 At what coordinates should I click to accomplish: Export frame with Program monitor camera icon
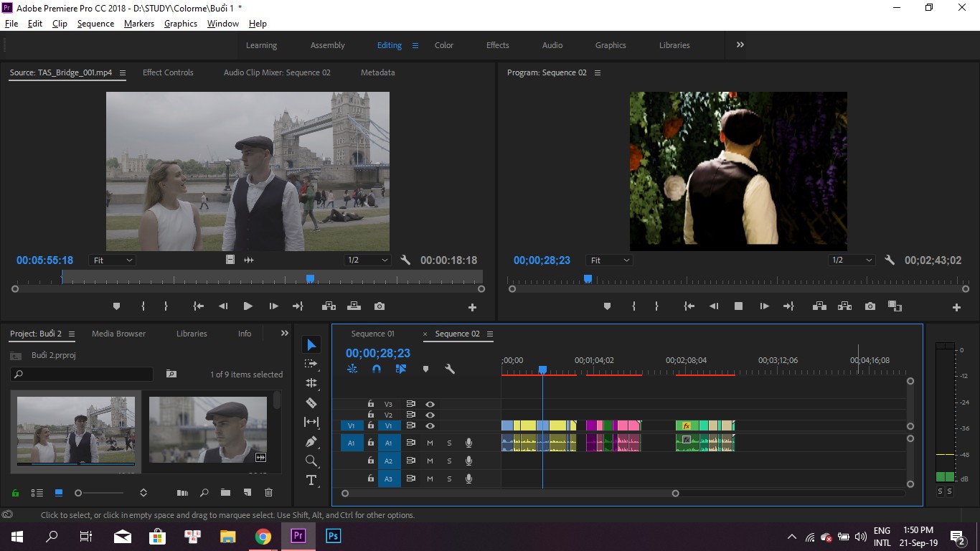(870, 306)
